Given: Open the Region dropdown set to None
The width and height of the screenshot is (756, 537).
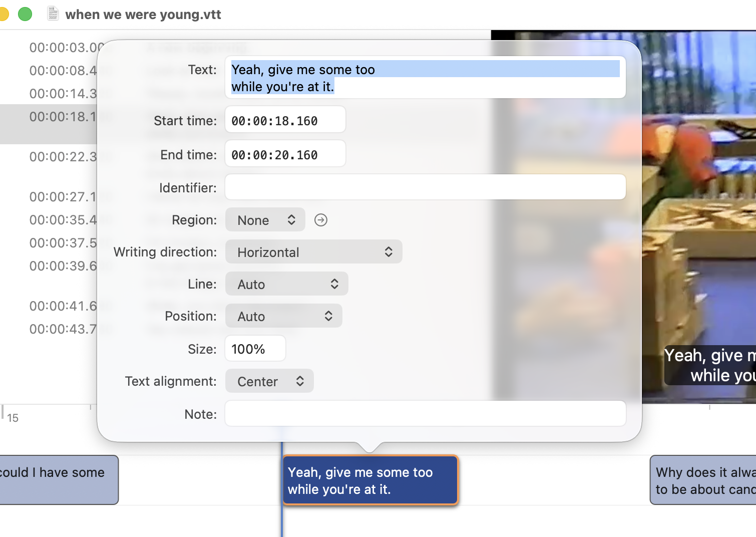Looking at the screenshot, I should [x=265, y=220].
